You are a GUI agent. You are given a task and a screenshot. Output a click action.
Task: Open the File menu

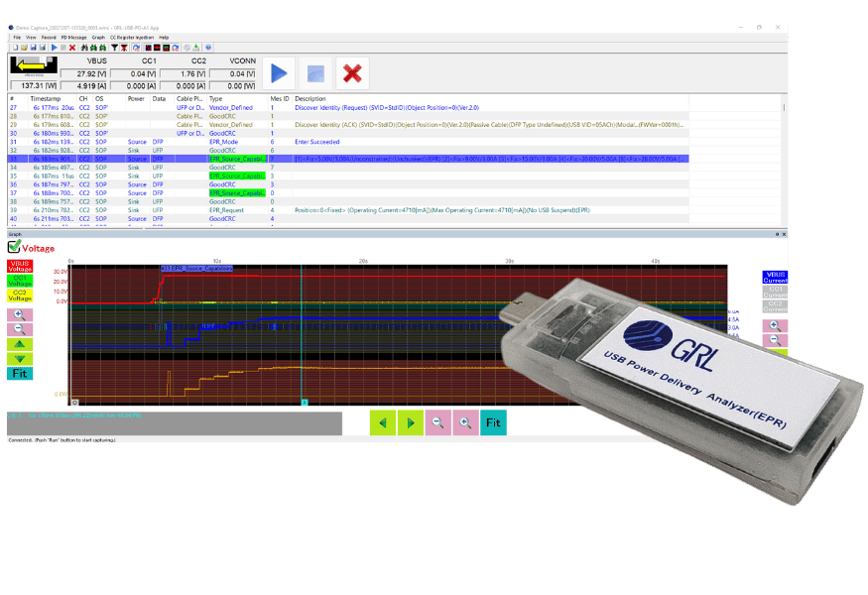click(16, 37)
